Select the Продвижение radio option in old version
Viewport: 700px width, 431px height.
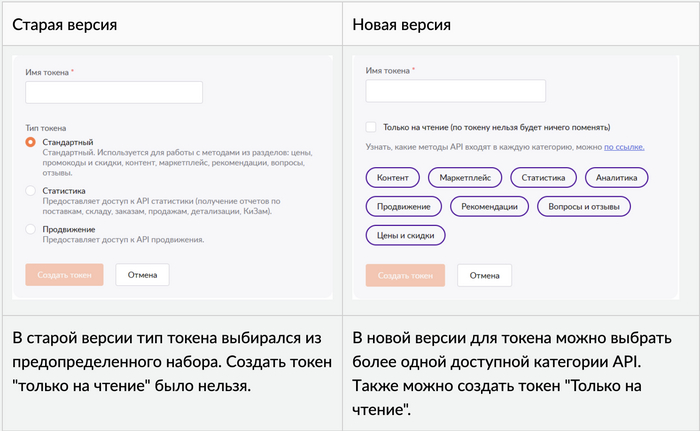(x=31, y=229)
